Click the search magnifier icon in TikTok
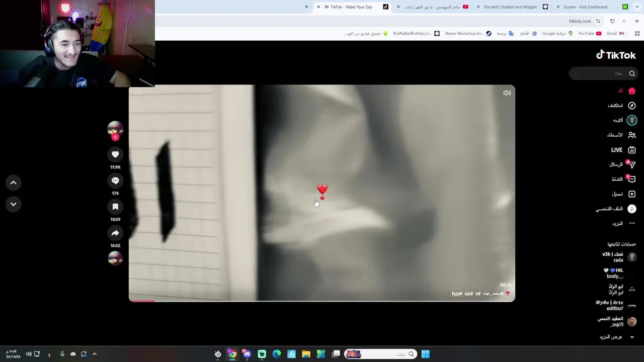The image size is (644, 362). click(x=632, y=73)
